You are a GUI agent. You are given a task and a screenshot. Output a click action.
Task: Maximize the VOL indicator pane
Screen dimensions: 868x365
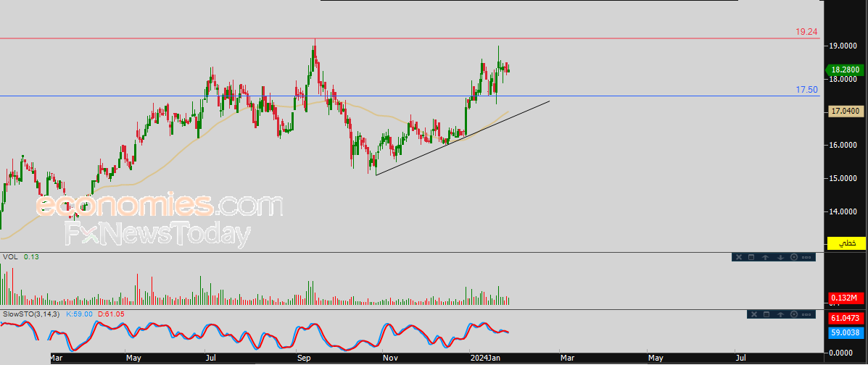point(751,257)
